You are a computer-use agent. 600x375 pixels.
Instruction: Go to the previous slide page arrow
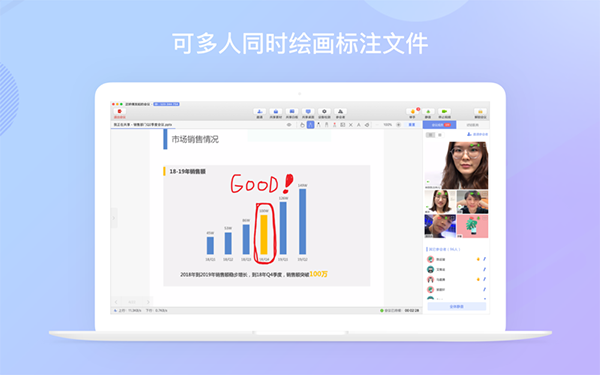point(116,302)
